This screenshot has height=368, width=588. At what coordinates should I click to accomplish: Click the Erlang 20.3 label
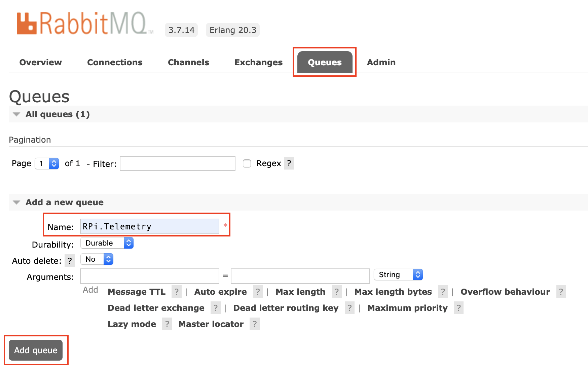[x=233, y=30]
